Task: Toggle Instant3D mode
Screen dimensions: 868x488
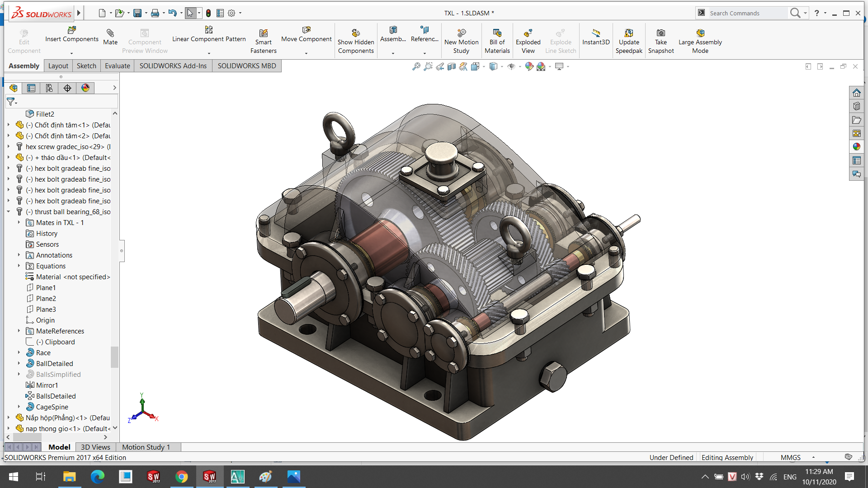Action: pos(595,33)
